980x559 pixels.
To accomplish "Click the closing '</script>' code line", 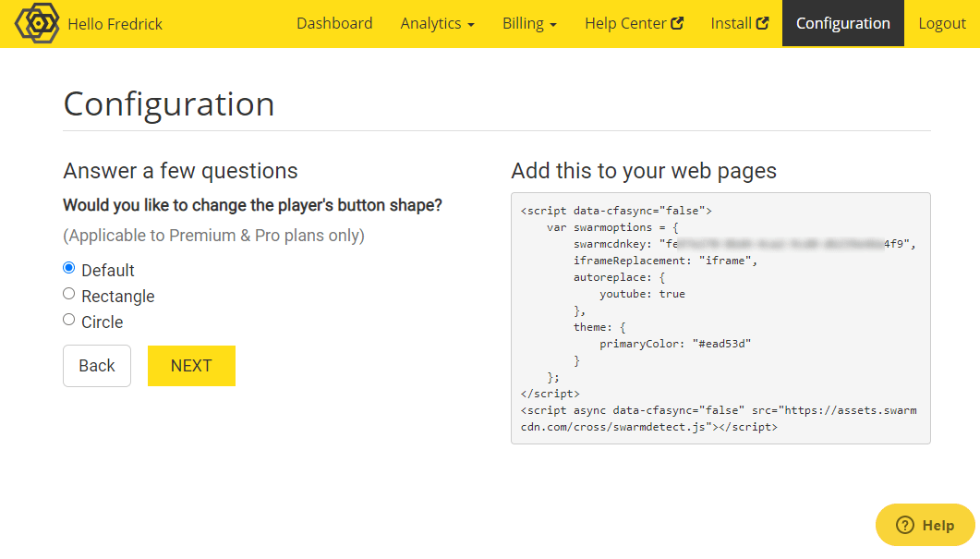I will (x=550, y=394).
